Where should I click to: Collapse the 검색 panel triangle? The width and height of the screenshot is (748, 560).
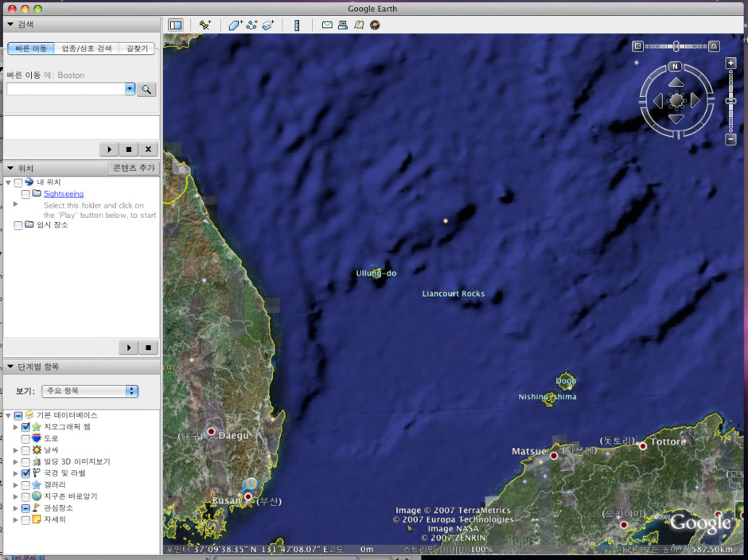[10, 25]
